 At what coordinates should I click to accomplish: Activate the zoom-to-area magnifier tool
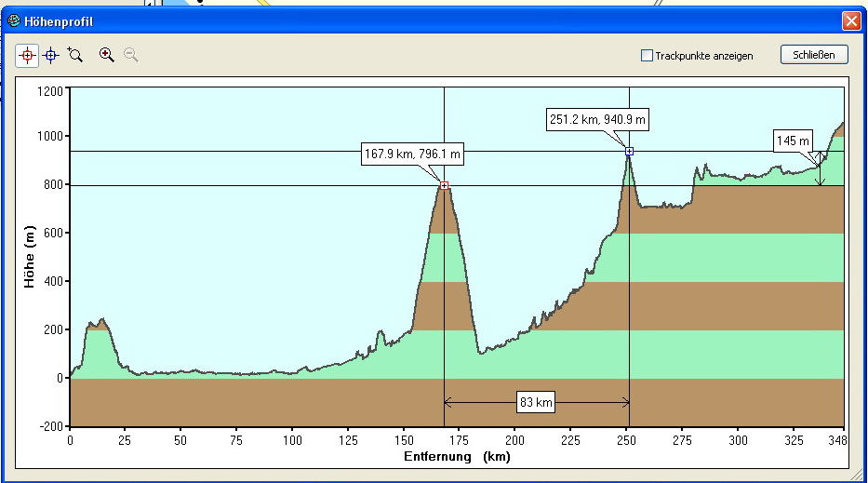75,55
